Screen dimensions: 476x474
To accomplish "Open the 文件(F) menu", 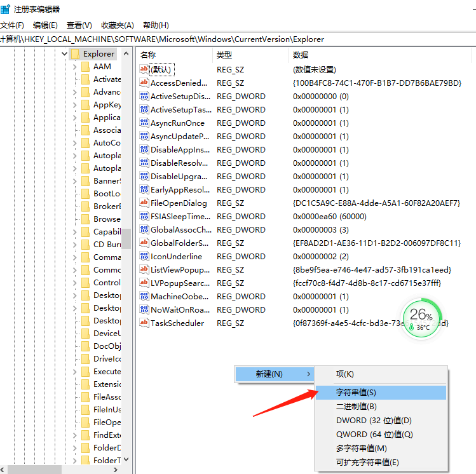I will (12, 25).
